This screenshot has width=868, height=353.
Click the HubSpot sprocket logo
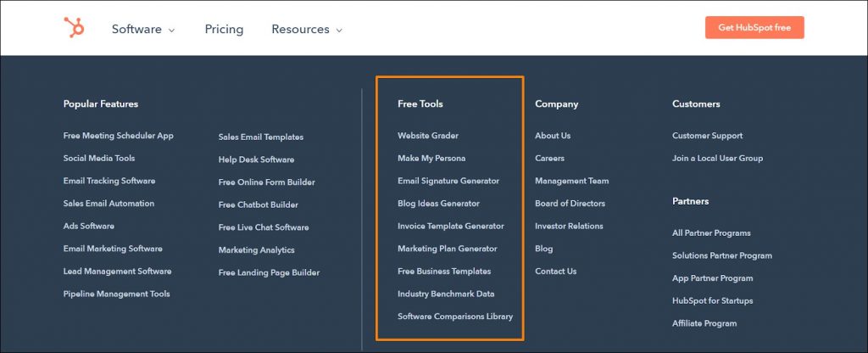tap(75, 28)
